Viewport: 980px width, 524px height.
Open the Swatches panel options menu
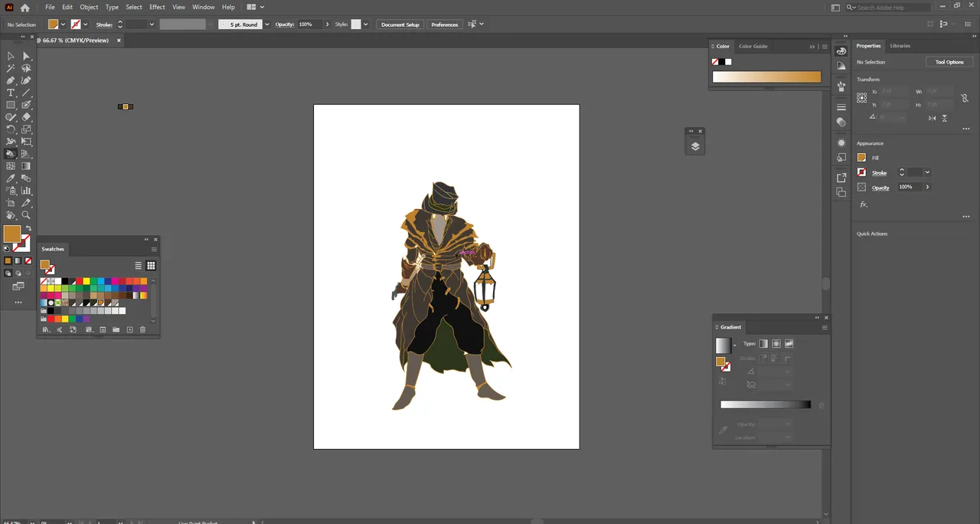(x=154, y=249)
